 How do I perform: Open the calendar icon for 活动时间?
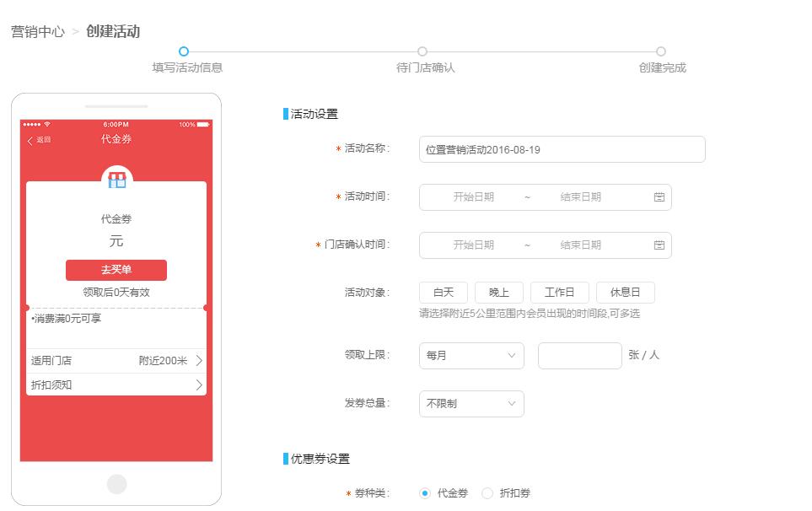tap(659, 196)
